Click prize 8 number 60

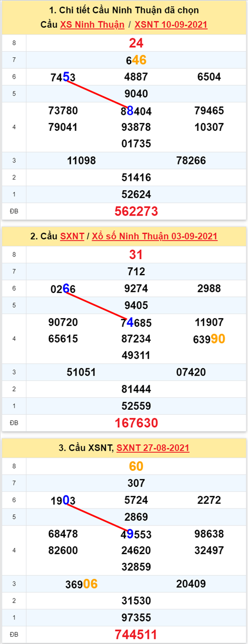pyautogui.click(x=136, y=466)
